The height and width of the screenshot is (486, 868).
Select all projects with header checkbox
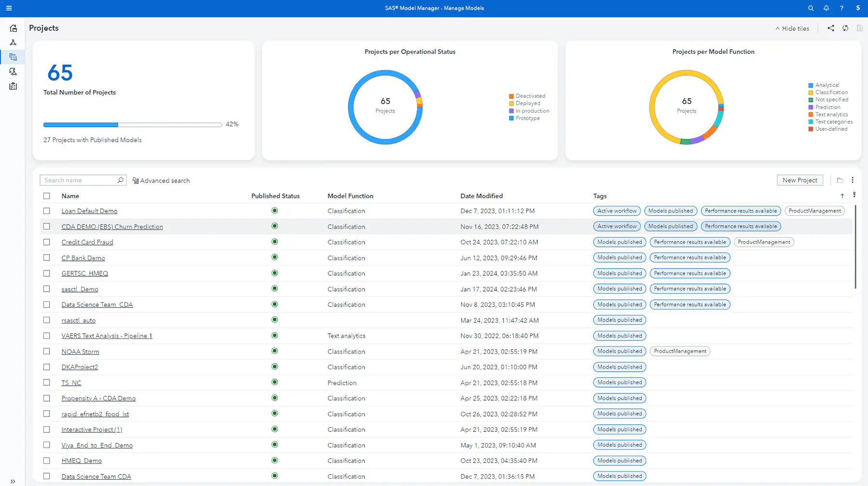pos(47,196)
